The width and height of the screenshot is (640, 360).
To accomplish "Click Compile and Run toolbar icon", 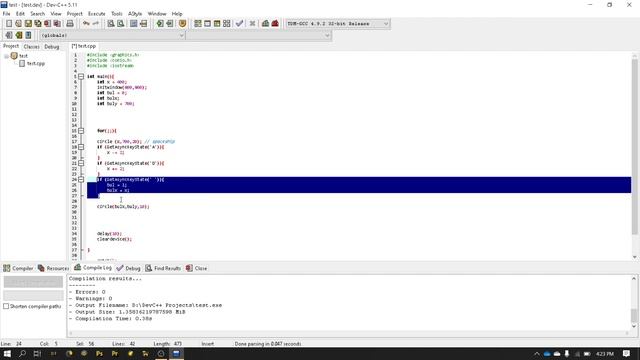I will pyautogui.click(x=217, y=24).
